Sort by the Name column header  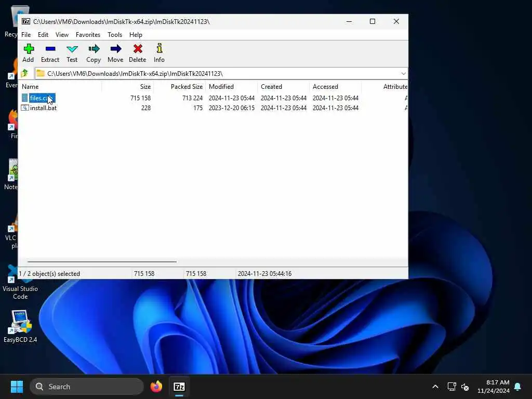click(x=61, y=87)
